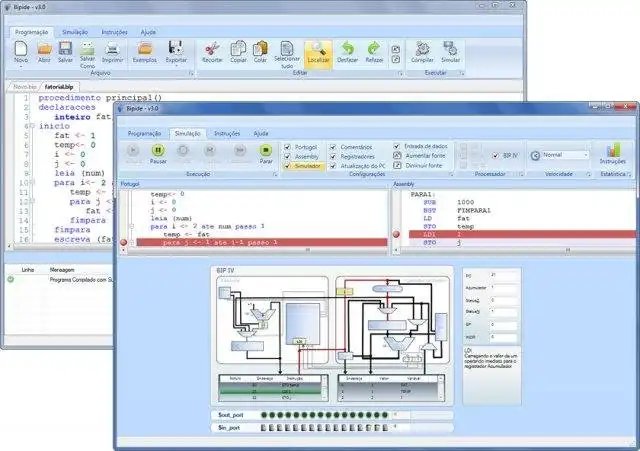Screen dimensions: 640x451
Task: Expand Velocidade group dialog launcher
Action: click(588, 174)
